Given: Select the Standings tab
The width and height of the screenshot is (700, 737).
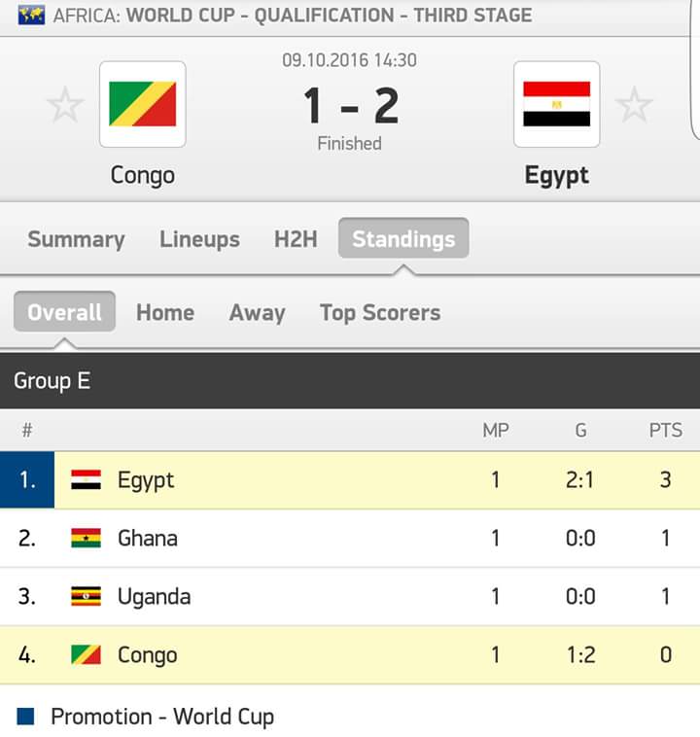Looking at the screenshot, I should (x=403, y=238).
